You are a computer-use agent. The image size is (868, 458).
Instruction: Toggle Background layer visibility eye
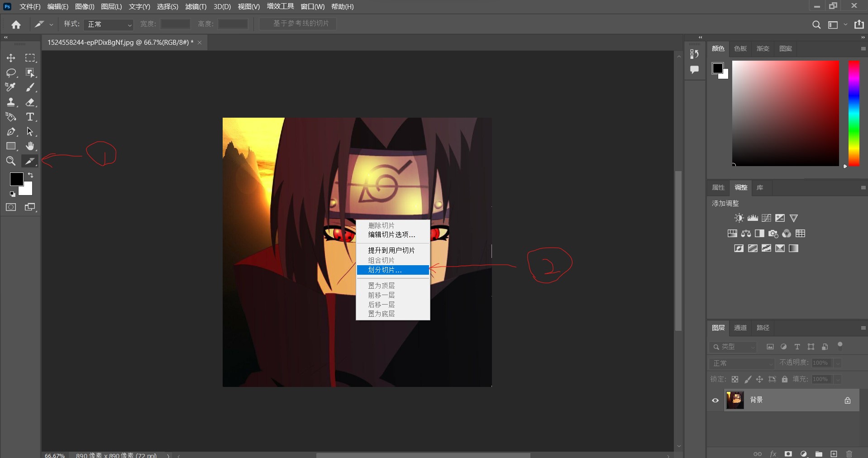pyautogui.click(x=715, y=401)
